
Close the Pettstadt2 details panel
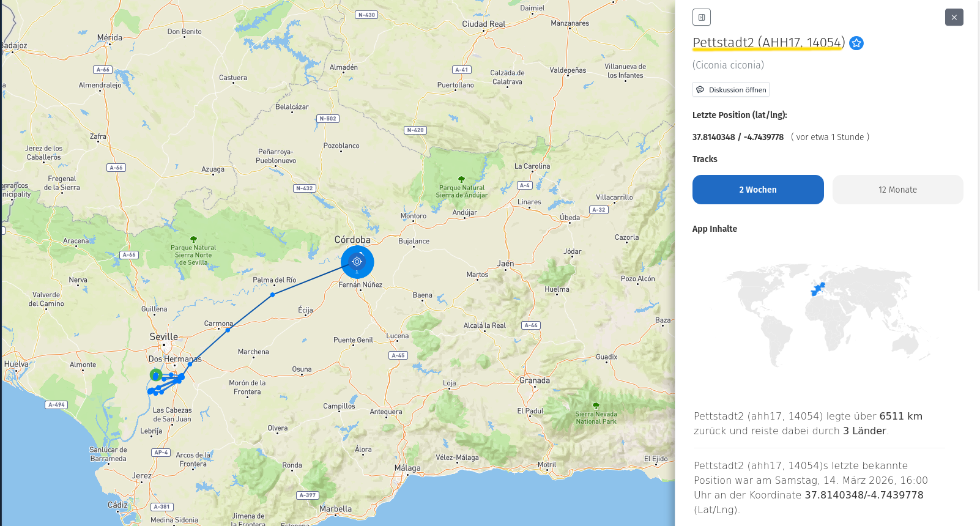(x=954, y=17)
